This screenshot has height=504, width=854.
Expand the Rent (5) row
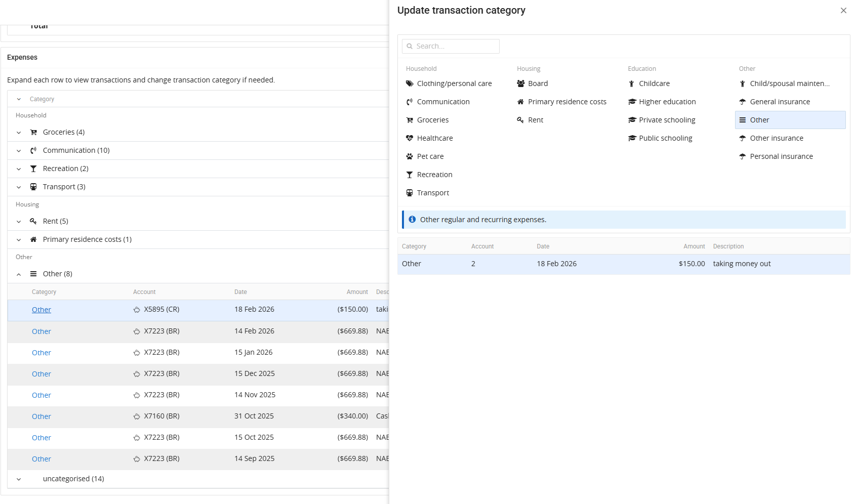coord(19,222)
